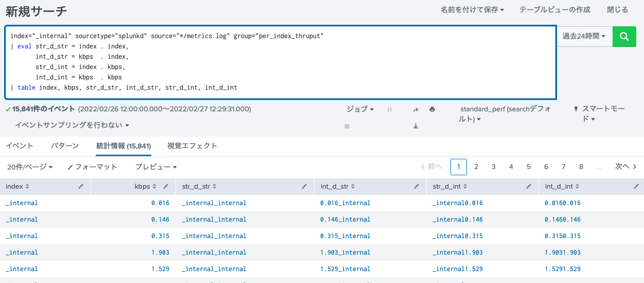This screenshot has width=644, height=283.
Task: Print results with printer icon
Action: pos(432,109)
